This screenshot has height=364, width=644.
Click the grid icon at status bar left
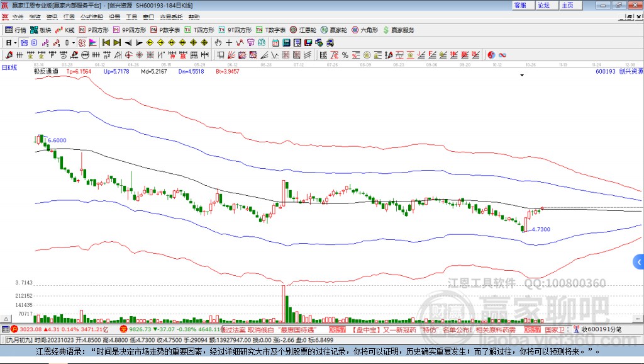click(x=5, y=329)
